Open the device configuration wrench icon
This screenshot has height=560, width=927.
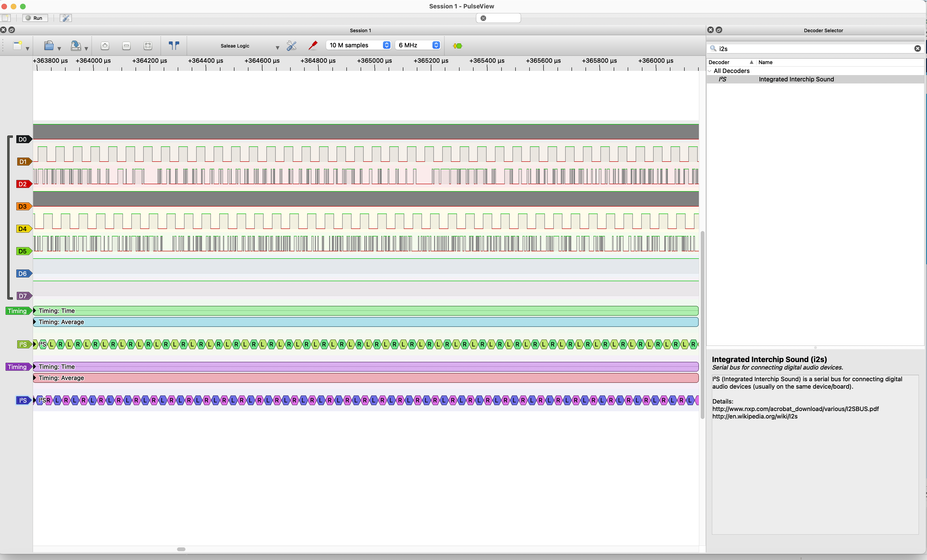[291, 45]
